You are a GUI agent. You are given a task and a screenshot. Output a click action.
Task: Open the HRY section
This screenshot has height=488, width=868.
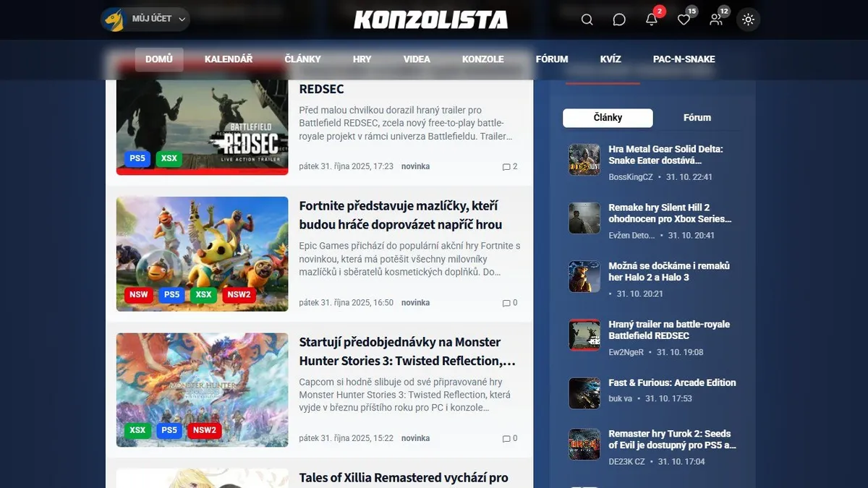(x=362, y=59)
